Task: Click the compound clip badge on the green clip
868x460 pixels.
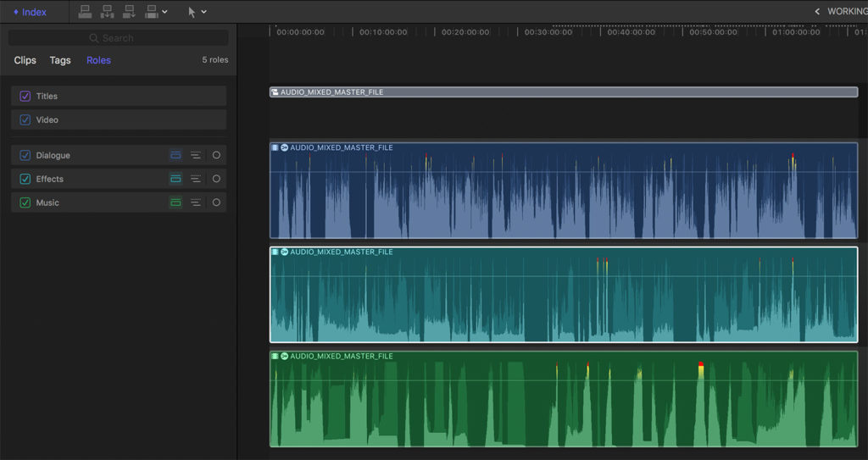Action: click(x=284, y=356)
